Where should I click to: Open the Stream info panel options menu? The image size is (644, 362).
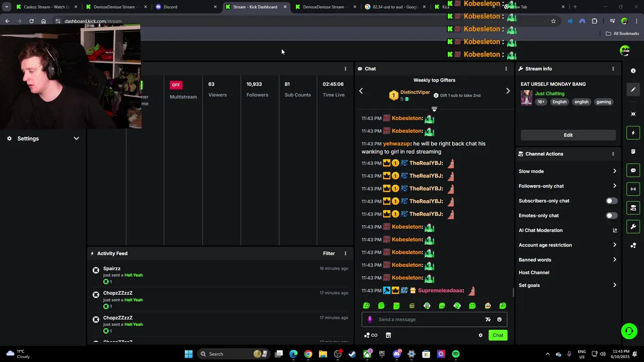click(x=613, y=69)
